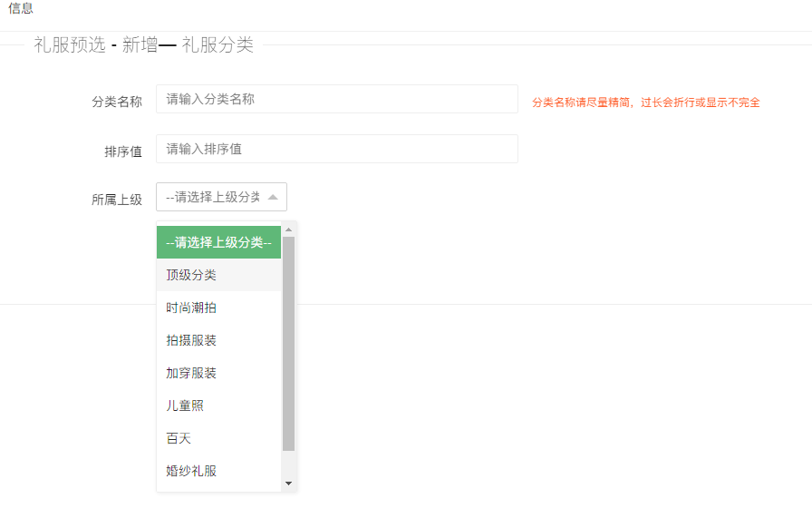The image size is (812, 508).
Task: Click the triangle arrow icon in 所属上级 dropdown
Action: click(x=273, y=197)
